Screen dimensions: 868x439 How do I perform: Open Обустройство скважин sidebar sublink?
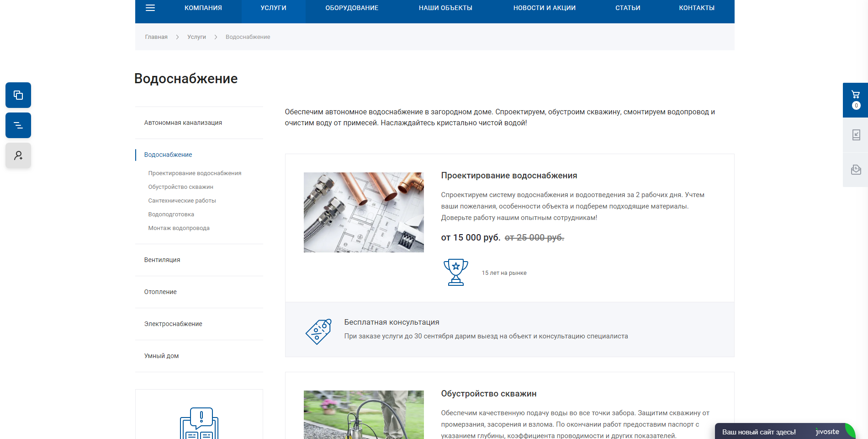pyautogui.click(x=180, y=187)
